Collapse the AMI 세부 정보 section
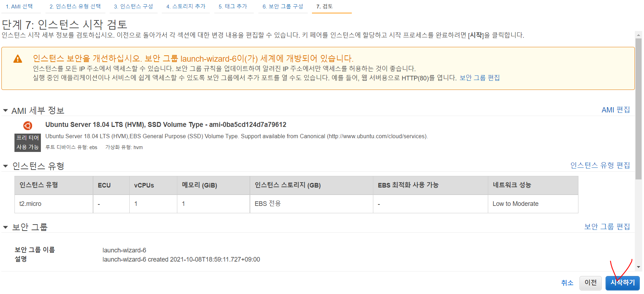 5,111
